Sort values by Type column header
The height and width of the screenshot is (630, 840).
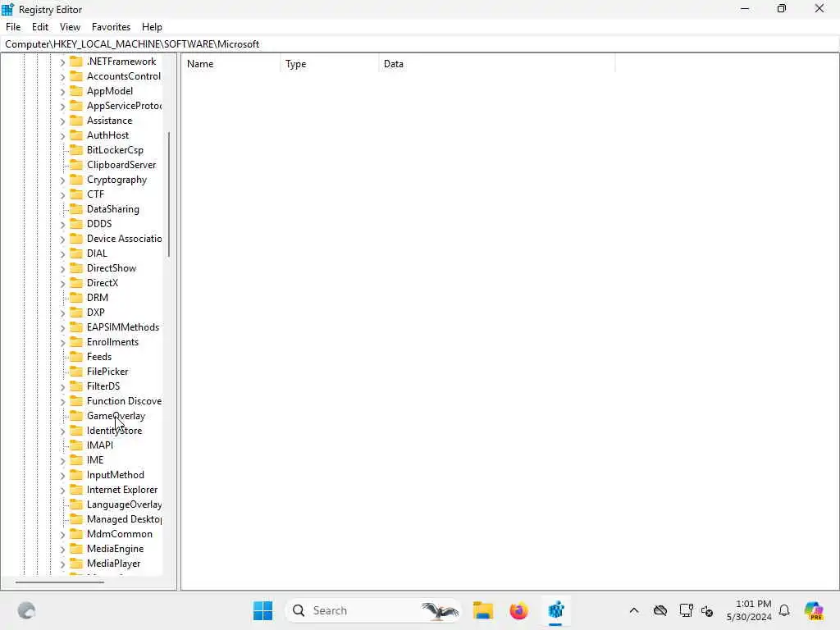[x=330, y=64]
